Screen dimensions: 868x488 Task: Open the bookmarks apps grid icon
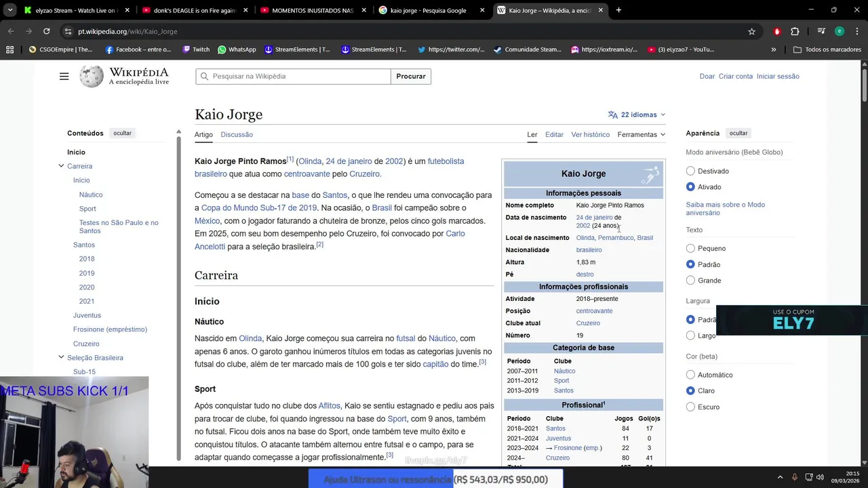click(9, 49)
